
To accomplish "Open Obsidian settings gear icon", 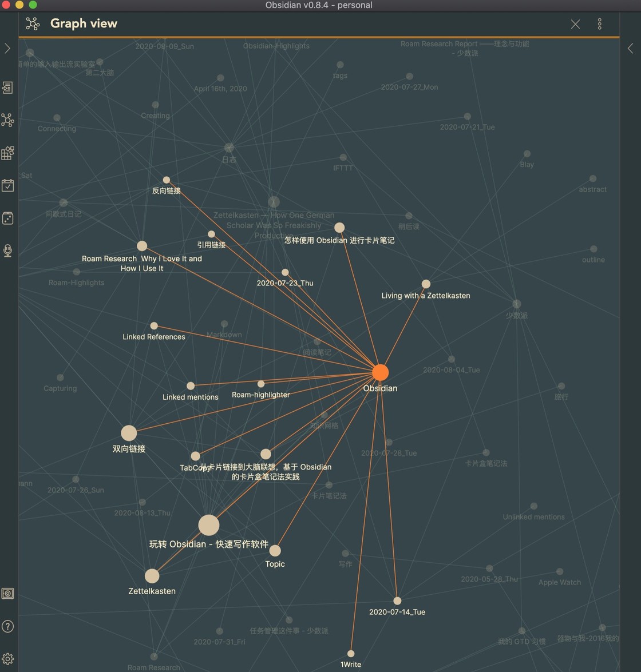I will coord(7,659).
